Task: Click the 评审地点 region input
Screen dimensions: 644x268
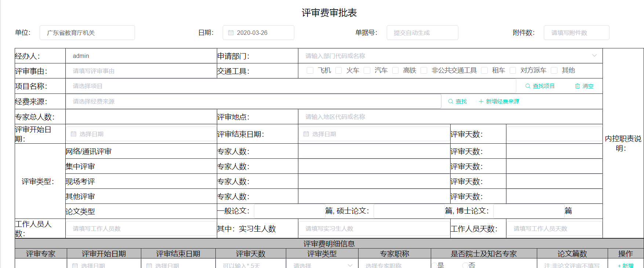Action: [x=450, y=117]
